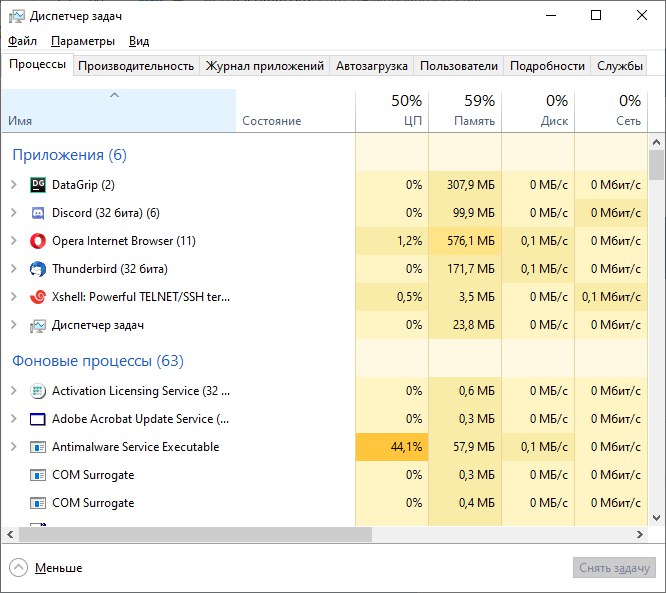The width and height of the screenshot is (666, 593).
Task: Select the Antimalware Service Executable name
Action: click(135, 447)
